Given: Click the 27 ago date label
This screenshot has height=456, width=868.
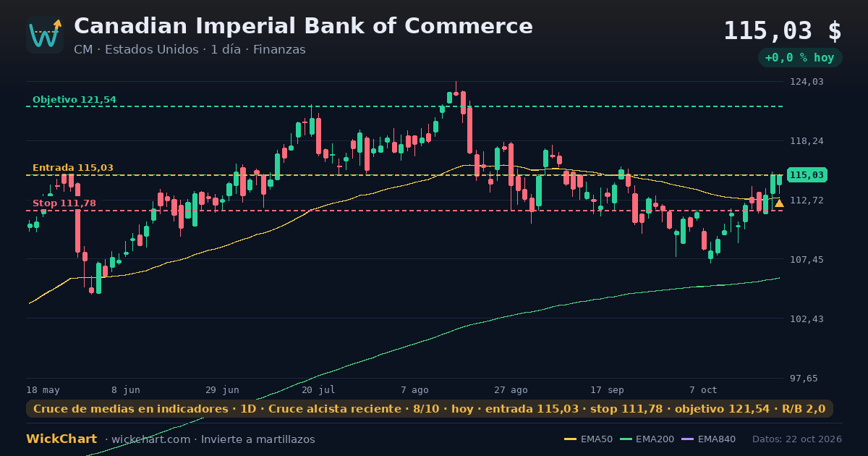Looking at the screenshot, I should pos(511,390).
